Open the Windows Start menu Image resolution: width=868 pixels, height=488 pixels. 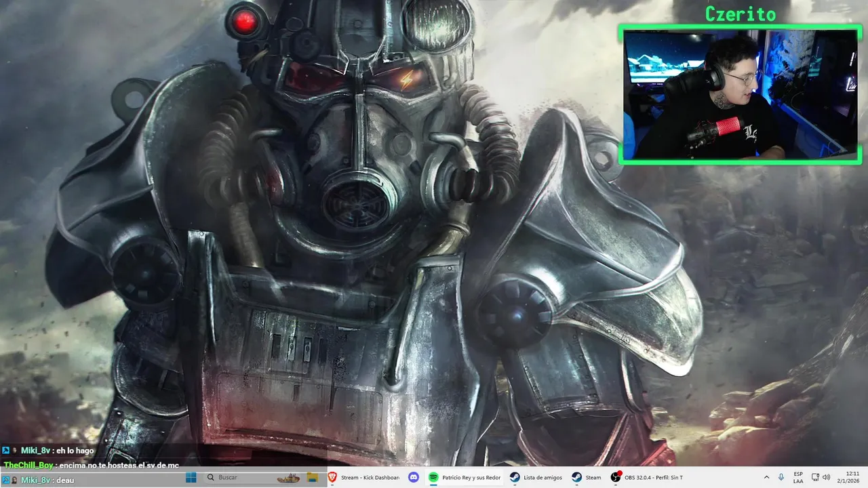coord(191,477)
